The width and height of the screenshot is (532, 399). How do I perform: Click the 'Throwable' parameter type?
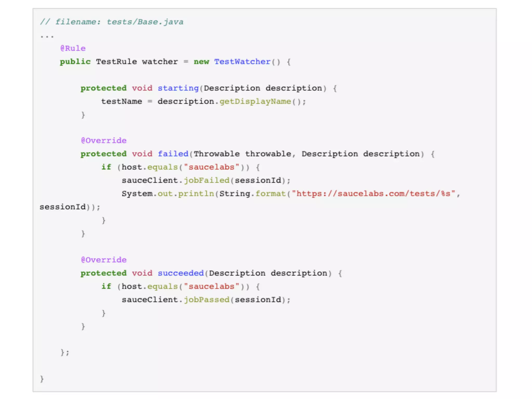point(216,154)
